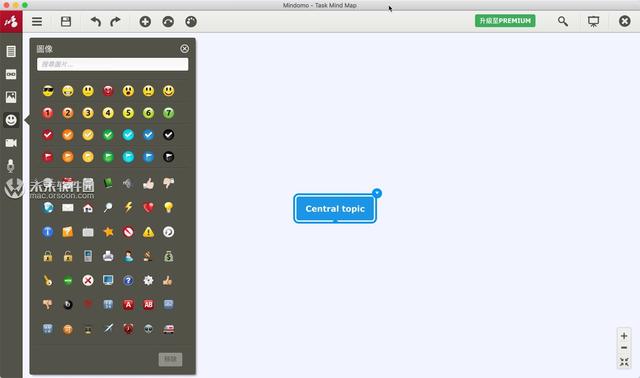The width and height of the screenshot is (640, 378).
Task: Open the video panel in sidebar
Action: click(11, 143)
